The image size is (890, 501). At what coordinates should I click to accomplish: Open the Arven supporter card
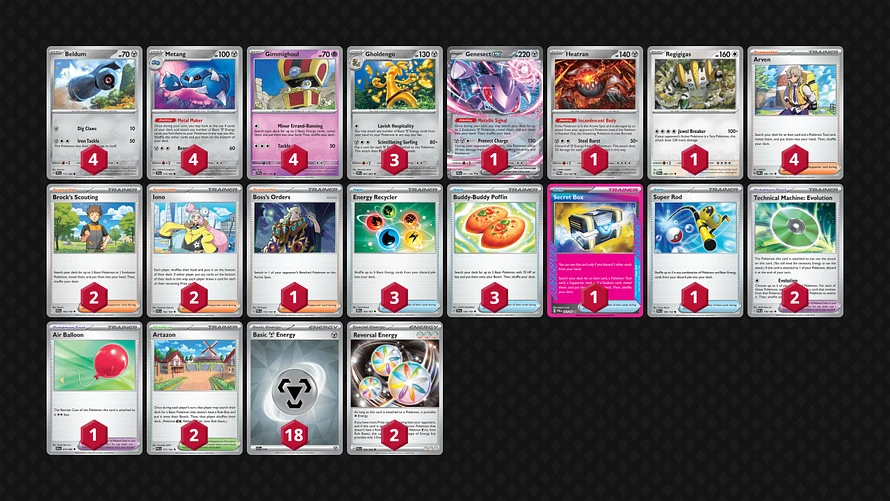(795, 112)
